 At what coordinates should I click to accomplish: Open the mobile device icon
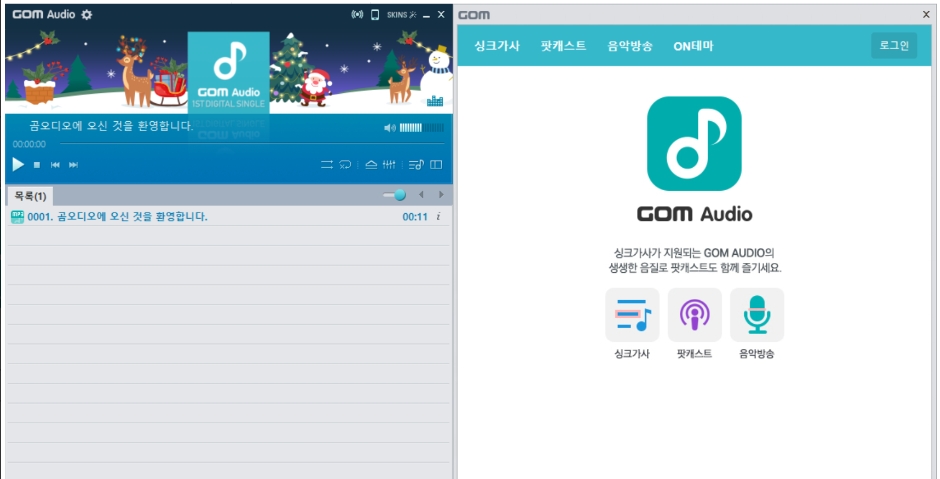click(375, 14)
